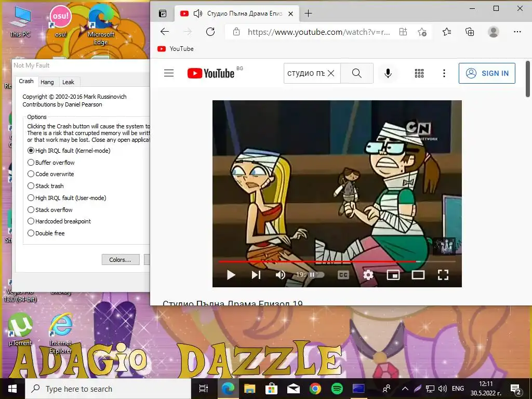Clear the YouTube search box text
532x399 pixels.
(331, 73)
